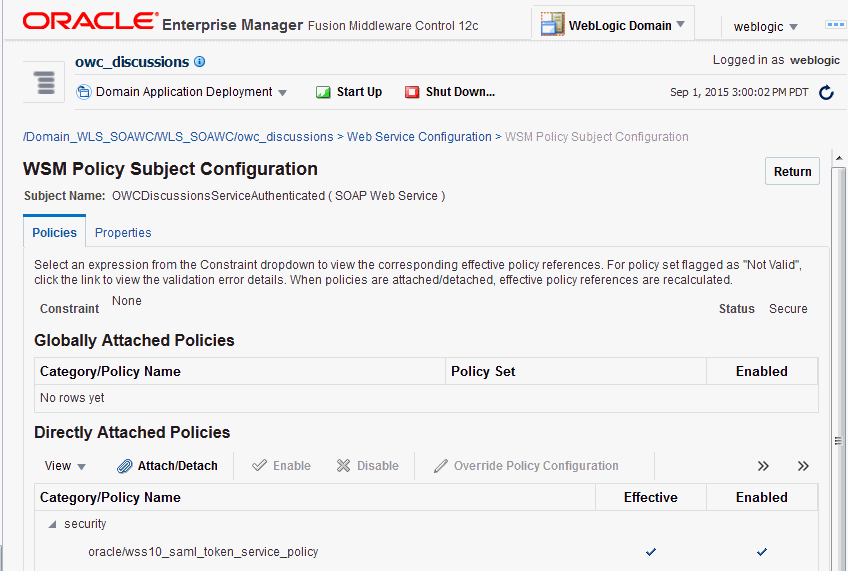
Task: Open the weblogic user dropdown
Action: point(766,27)
